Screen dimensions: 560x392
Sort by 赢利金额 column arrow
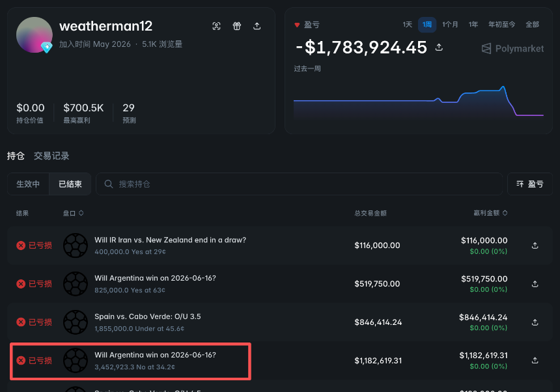pos(505,213)
